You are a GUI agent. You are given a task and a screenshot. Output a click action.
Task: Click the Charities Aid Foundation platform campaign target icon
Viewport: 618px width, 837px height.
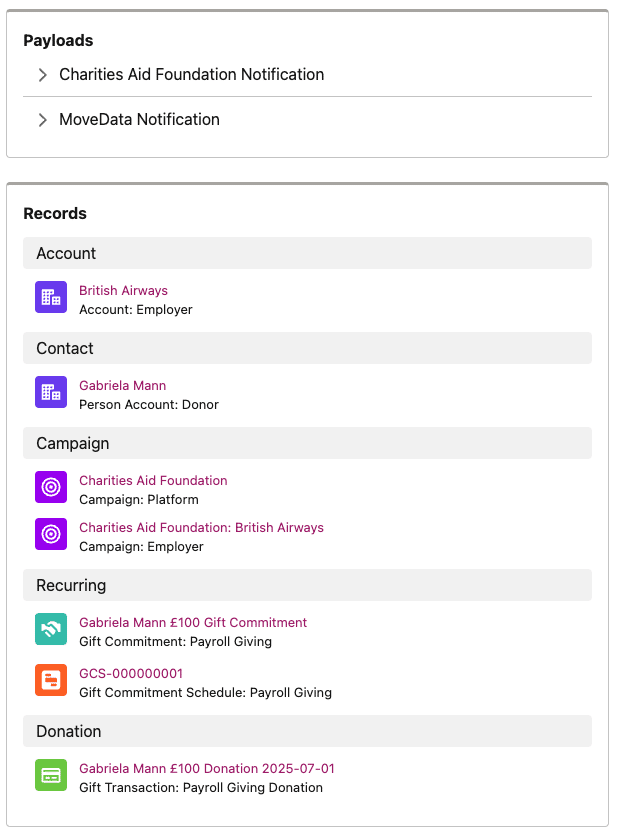click(x=51, y=487)
